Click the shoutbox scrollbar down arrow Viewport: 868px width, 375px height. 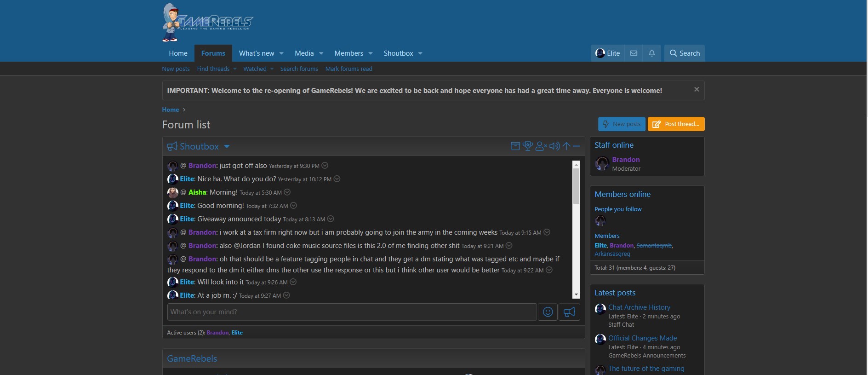[x=576, y=295]
